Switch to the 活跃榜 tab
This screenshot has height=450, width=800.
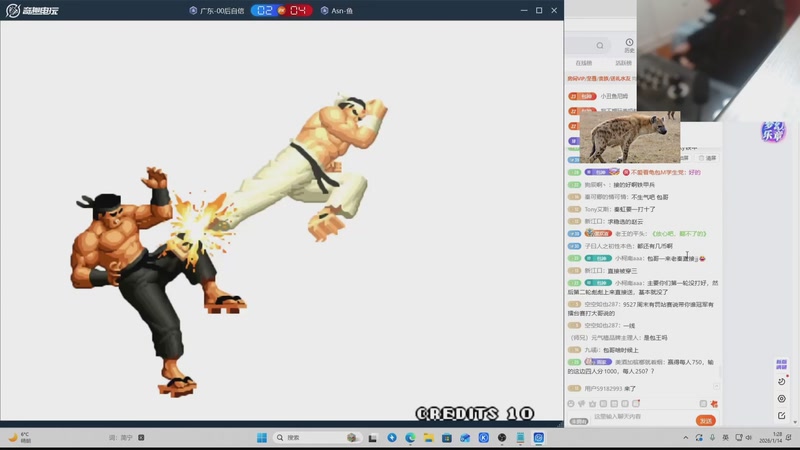(623, 63)
